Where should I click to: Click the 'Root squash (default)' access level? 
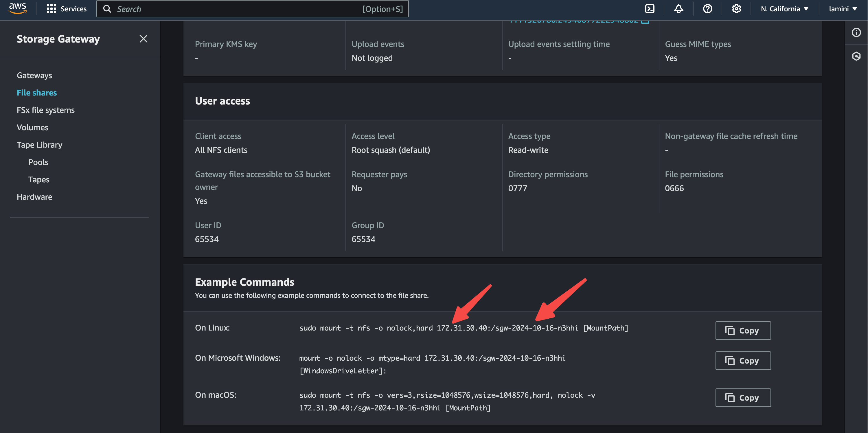391,150
